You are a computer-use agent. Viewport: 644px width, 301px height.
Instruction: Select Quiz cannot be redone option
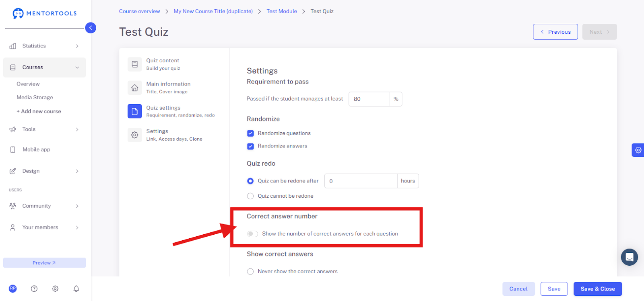click(250, 196)
